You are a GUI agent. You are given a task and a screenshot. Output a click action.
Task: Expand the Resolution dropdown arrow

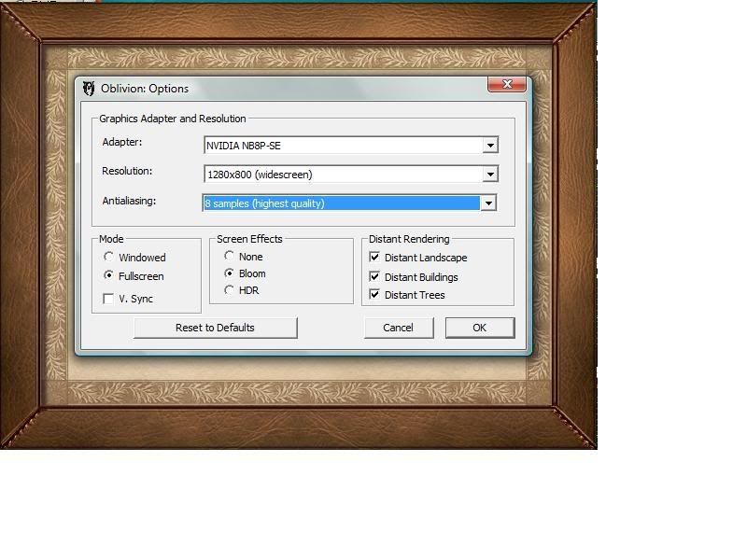(x=489, y=175)
